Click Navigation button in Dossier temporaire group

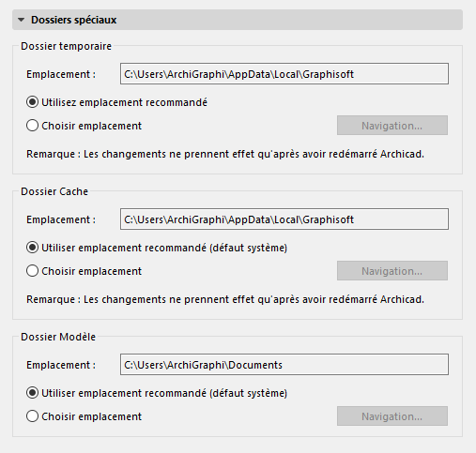click(392, 126)
